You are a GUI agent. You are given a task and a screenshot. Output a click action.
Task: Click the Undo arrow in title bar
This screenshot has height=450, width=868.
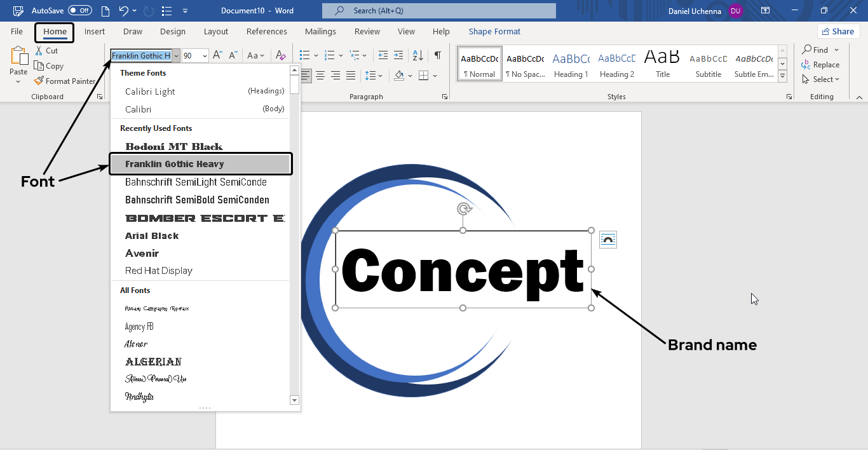point(124,11)
